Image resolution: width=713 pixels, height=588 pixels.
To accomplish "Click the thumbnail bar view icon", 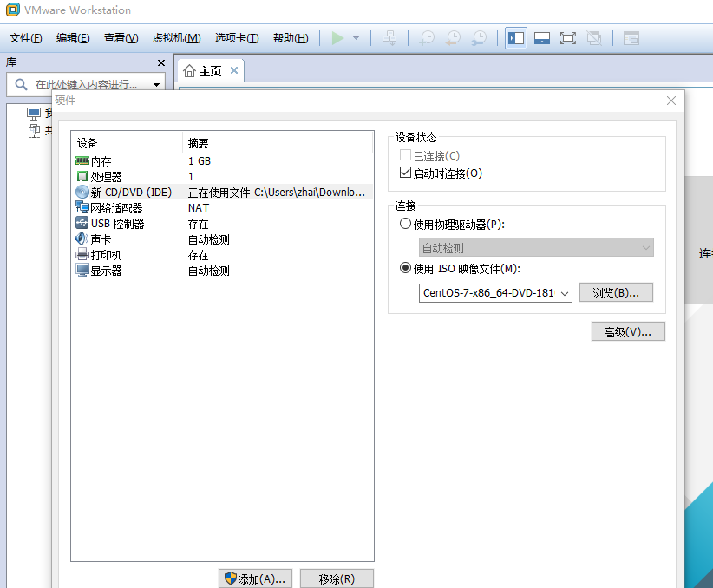I will click(x=542, y=38).
